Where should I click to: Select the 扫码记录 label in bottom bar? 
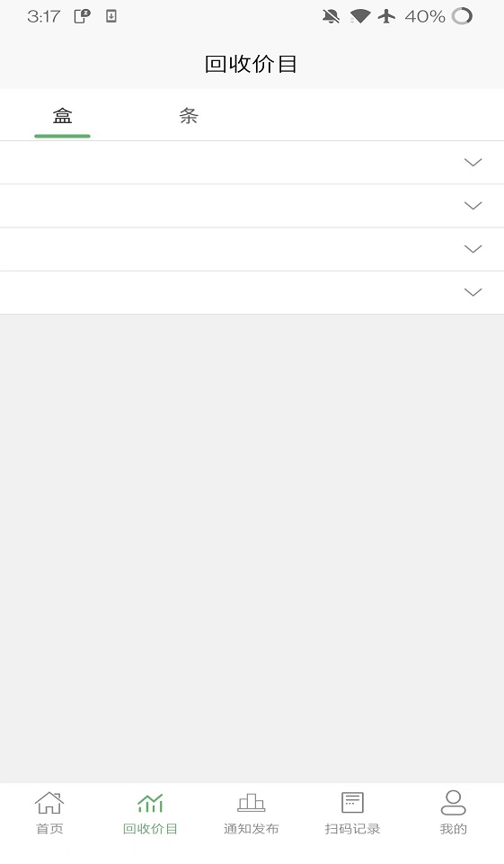click(352, 829)
